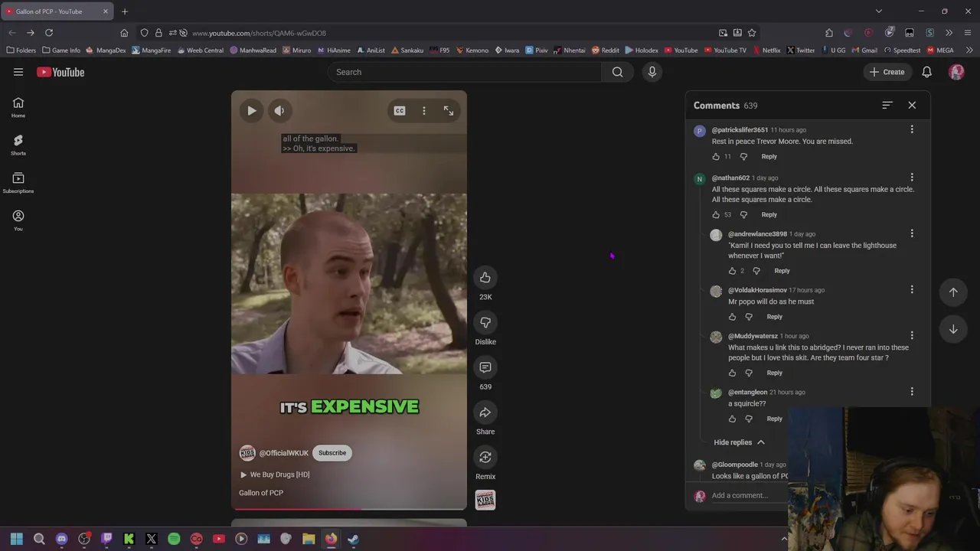980x551 pixels.
Task: Enter fullscreen on the Shorts player
Action: click(x=449, y=111)
